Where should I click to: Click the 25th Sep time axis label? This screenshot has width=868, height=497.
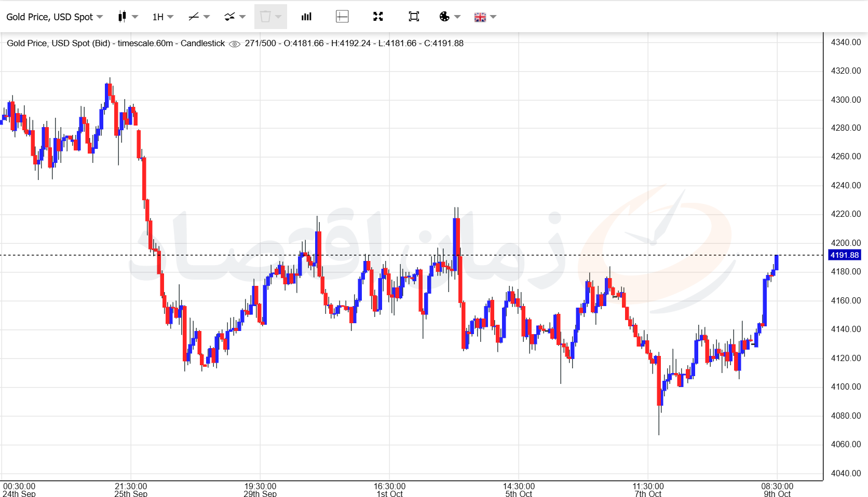coord(131,493)
